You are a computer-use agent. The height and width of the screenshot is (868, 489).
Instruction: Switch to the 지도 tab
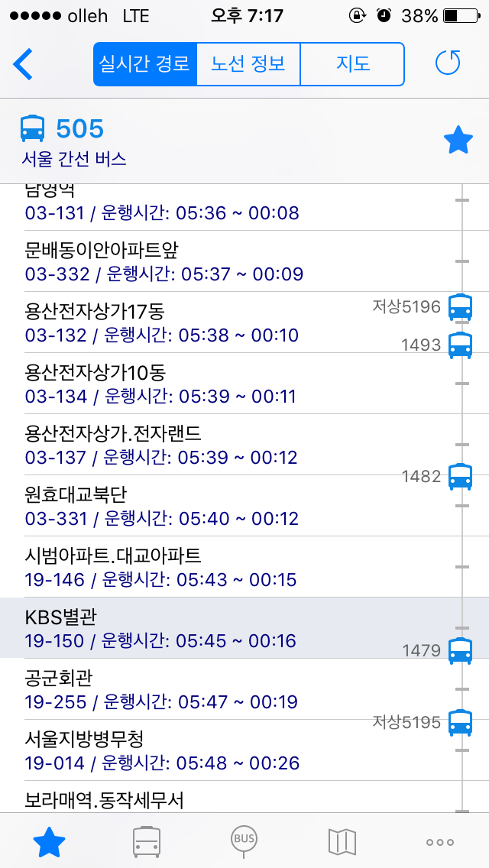(x=352, y=63)
